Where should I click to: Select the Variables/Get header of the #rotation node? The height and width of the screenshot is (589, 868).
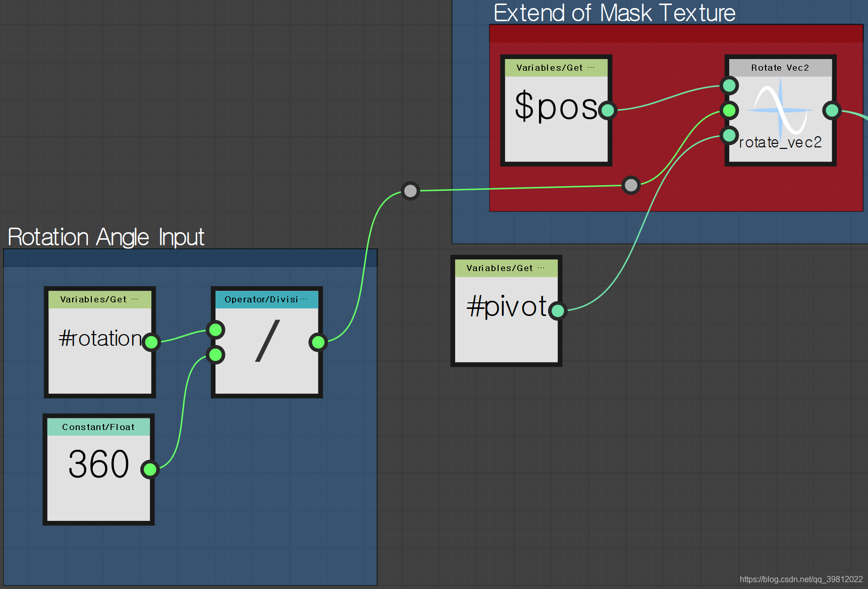100,299
